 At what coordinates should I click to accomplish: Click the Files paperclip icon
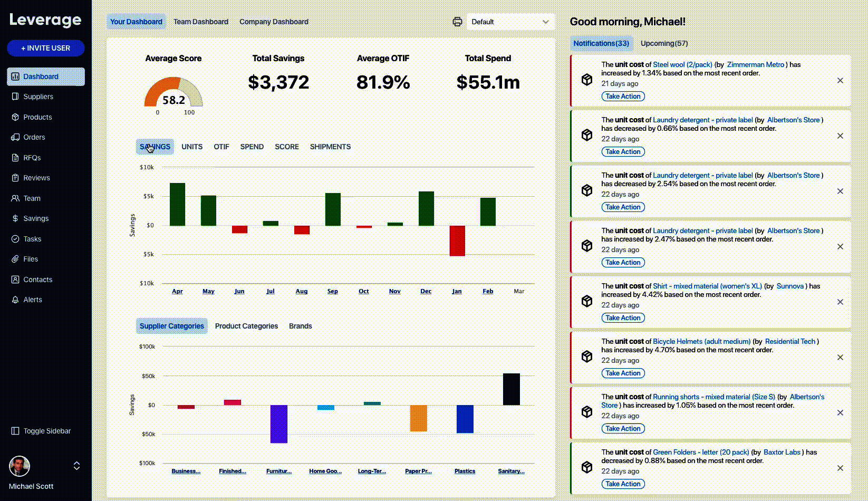click(15, 259)
